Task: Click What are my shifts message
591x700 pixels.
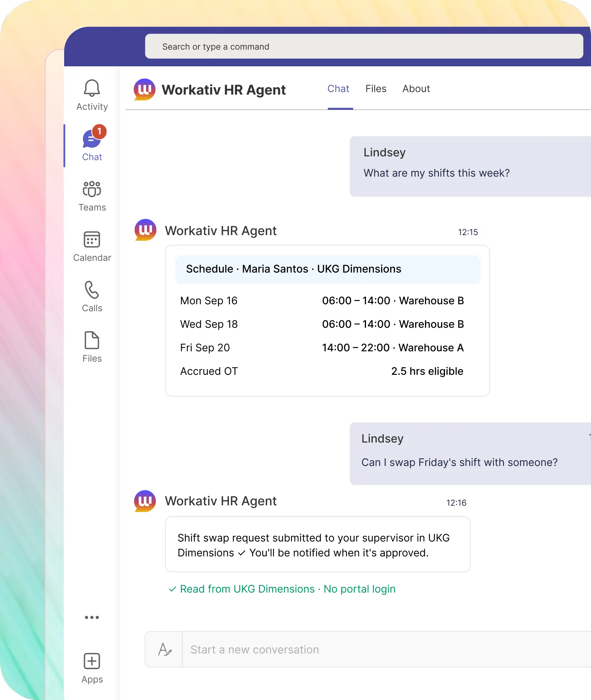Action: click(437, 173)
